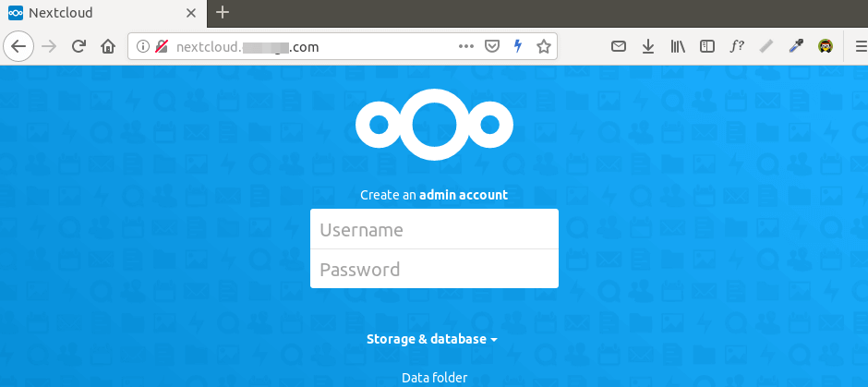Open page actions three-dot menu
Image resolution: width=868 pixels, height=387 pixels.
[x=466, y=46]
